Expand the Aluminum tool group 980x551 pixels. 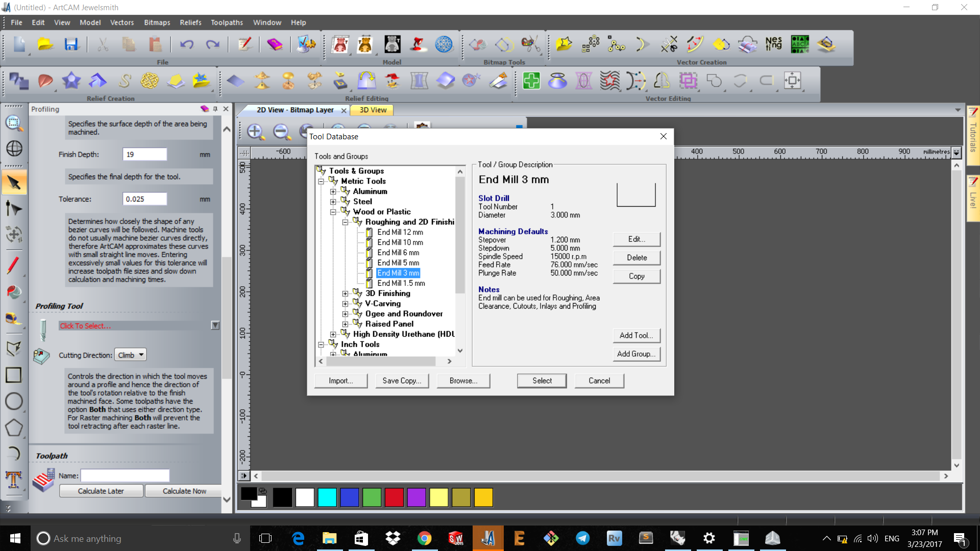coord(333,191)
